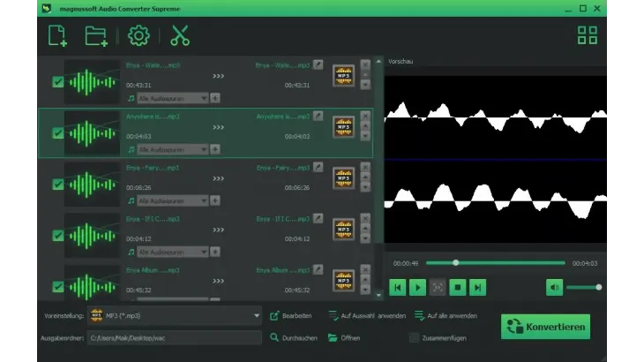Screen dimensions: 644x362
Task: Expand Alle Audiospuren dropdown of Anywhere Is track
Action: pos(204,150)
